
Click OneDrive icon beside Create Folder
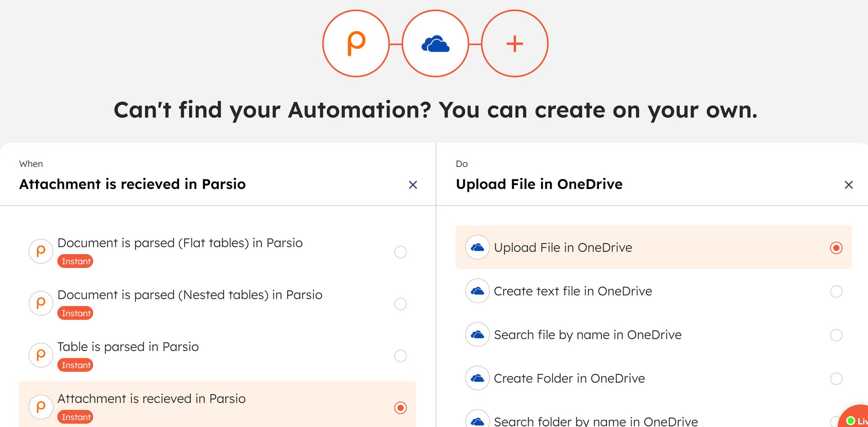pyautogui.click(x=477, y=378)
